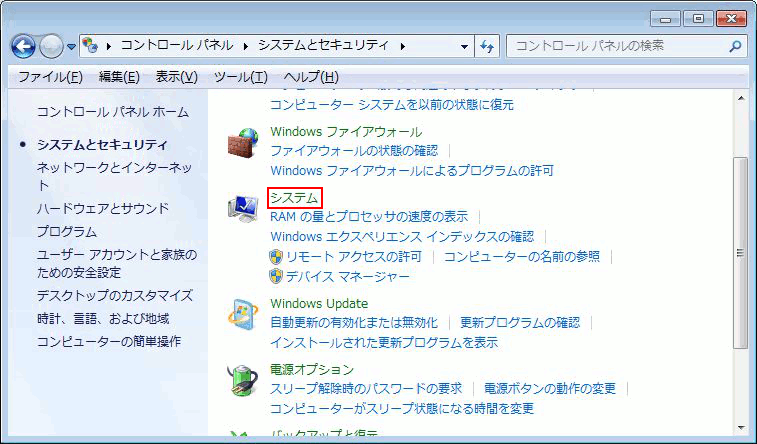The height and width of the screenshot is (444, 757).
Task: Click the Back navigation arrow button
Action: tap(23, 46)
